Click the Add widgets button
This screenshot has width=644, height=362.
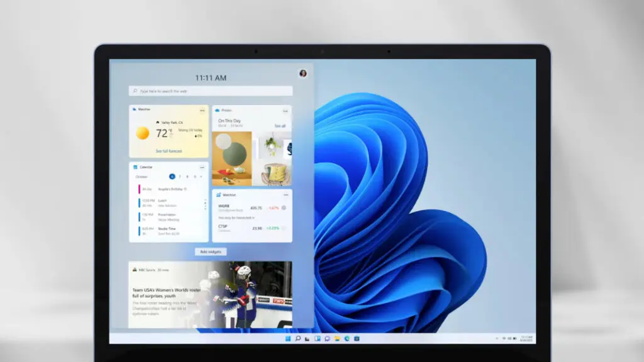click(x=211, y=251)
